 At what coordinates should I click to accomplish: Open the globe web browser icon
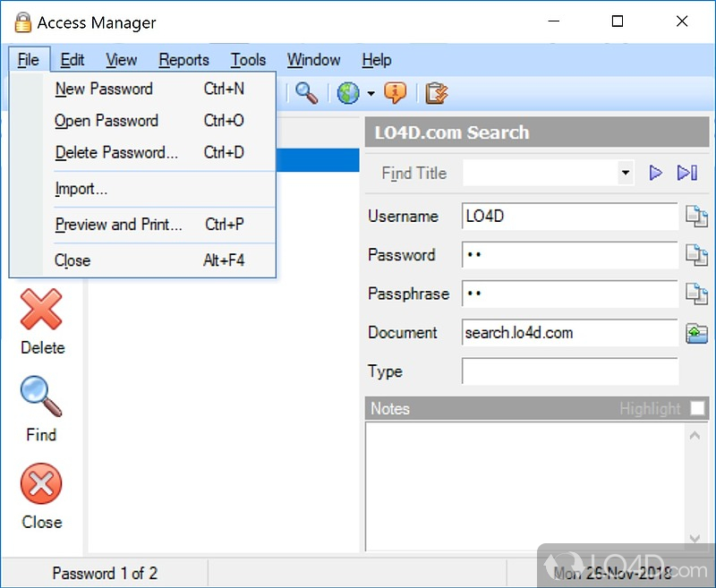348,93
